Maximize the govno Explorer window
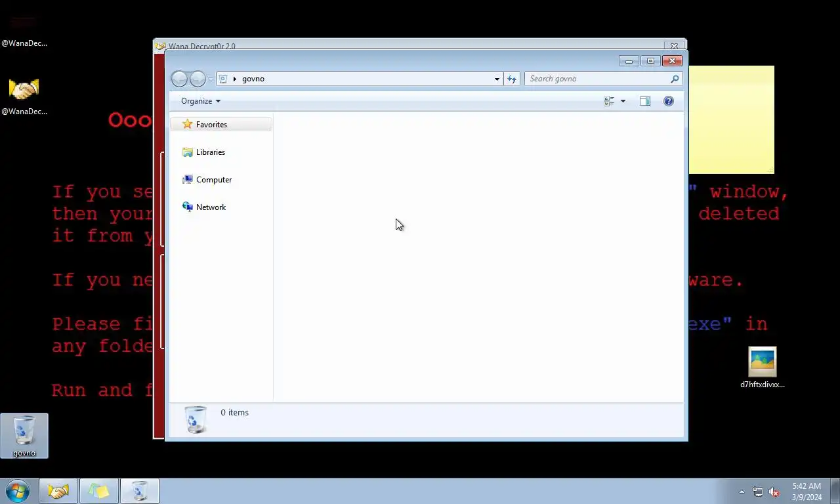The image size is (840, 504). (x=650, y=61)
